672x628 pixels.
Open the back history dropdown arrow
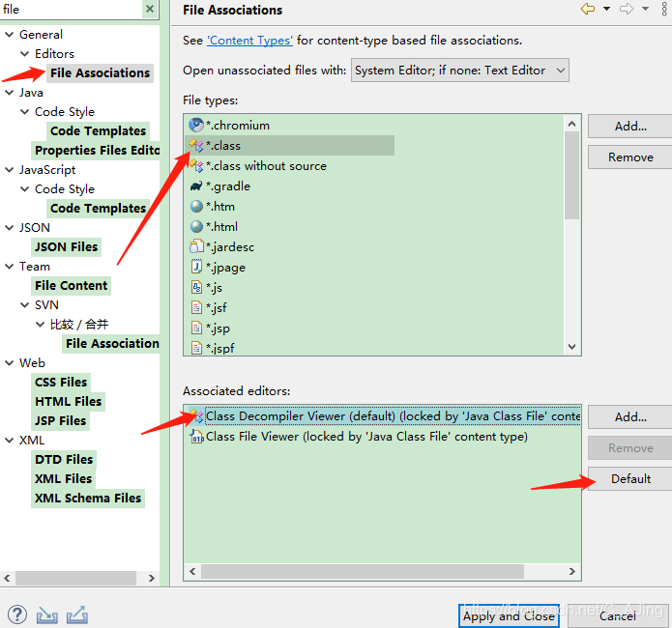pos(606,9)
